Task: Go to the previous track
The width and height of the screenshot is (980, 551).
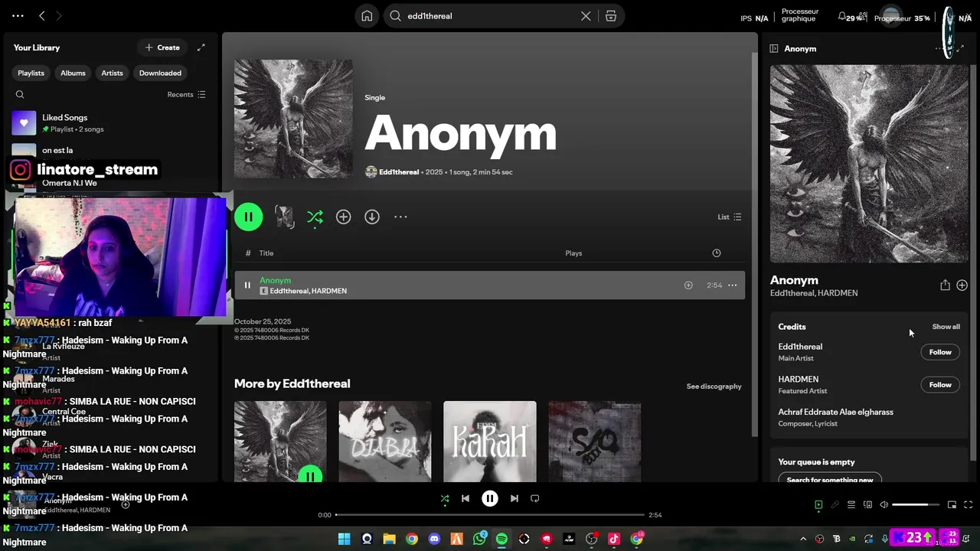Action: pos(465,499)
